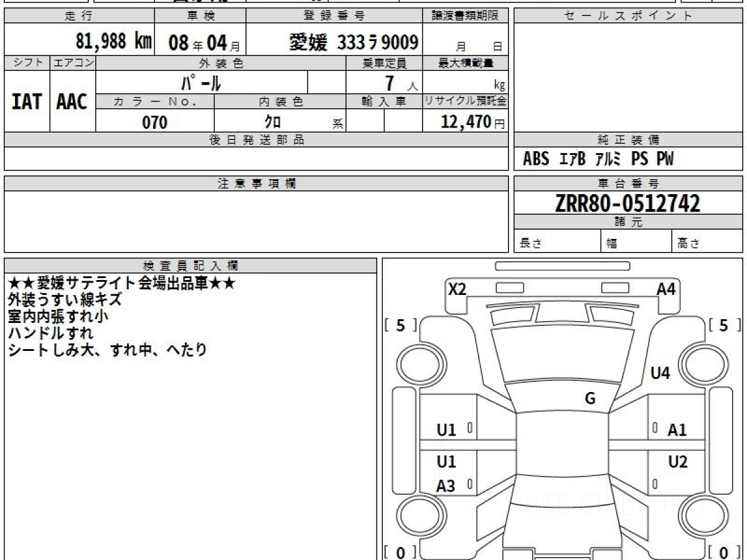Select the ★★愛媛サテライト会場出品車★★ note
Image resolution: width=747 pixels, height=560 pixels.
click(122, 284)
